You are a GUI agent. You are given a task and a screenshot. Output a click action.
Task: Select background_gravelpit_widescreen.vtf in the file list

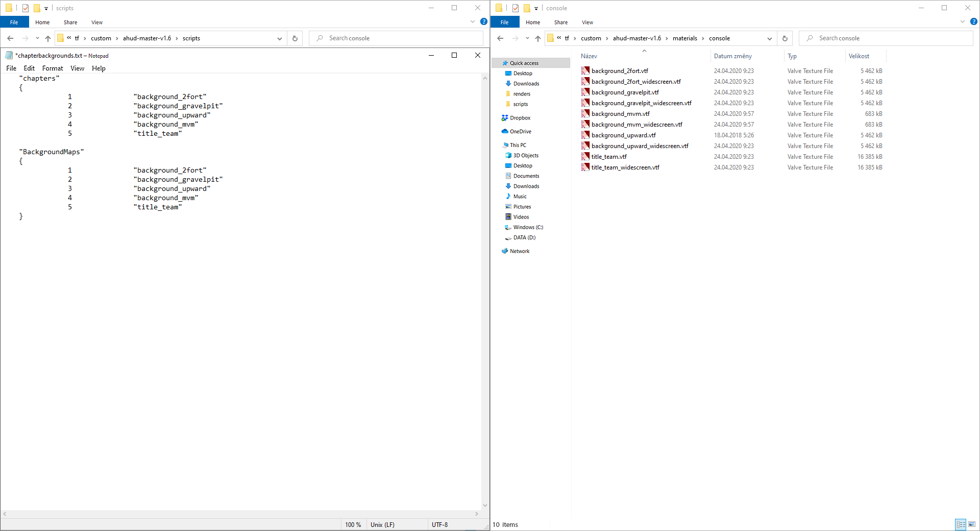click(641, 103)
